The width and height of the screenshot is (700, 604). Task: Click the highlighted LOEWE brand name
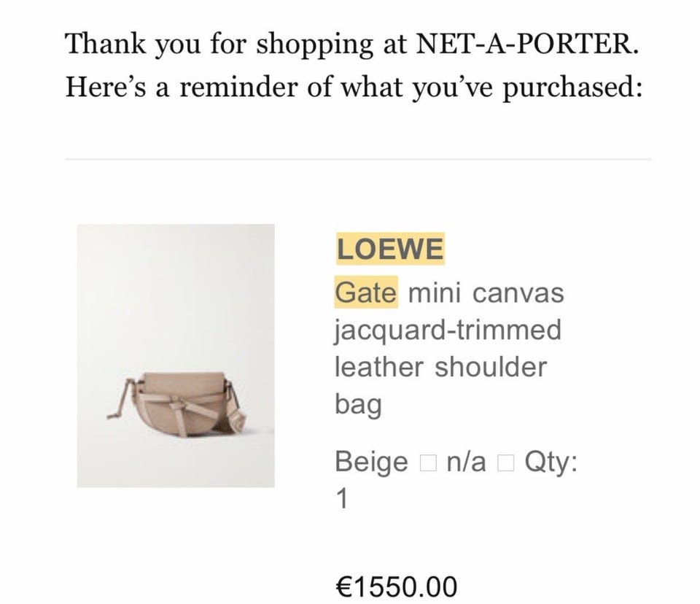(389, 249)
